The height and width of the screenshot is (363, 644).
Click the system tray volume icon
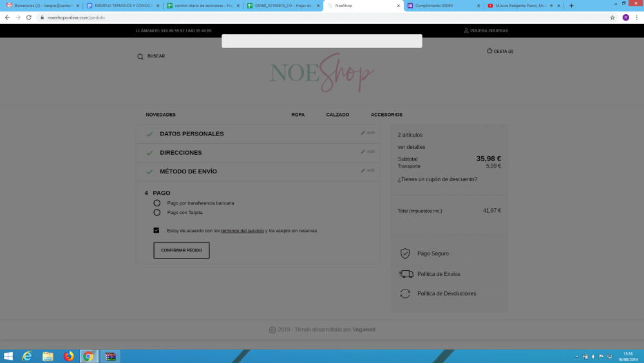[593, 357]
